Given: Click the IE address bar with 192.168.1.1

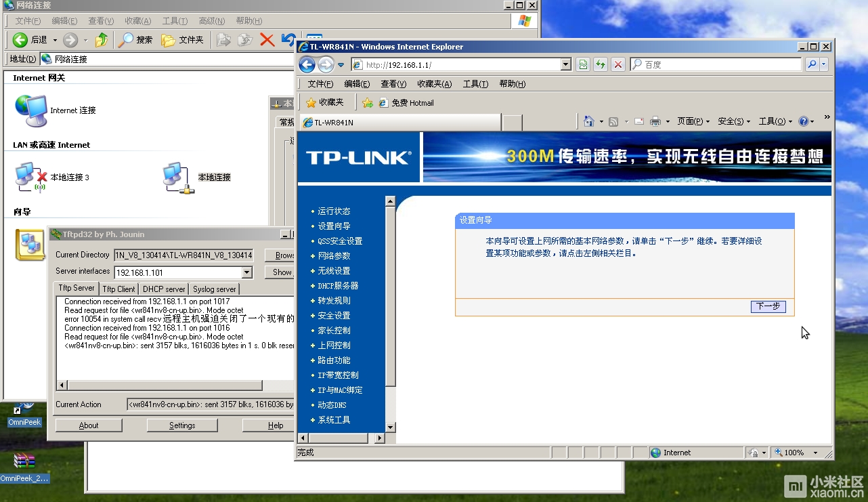Looking at the screenshot, I should point(462,64).
